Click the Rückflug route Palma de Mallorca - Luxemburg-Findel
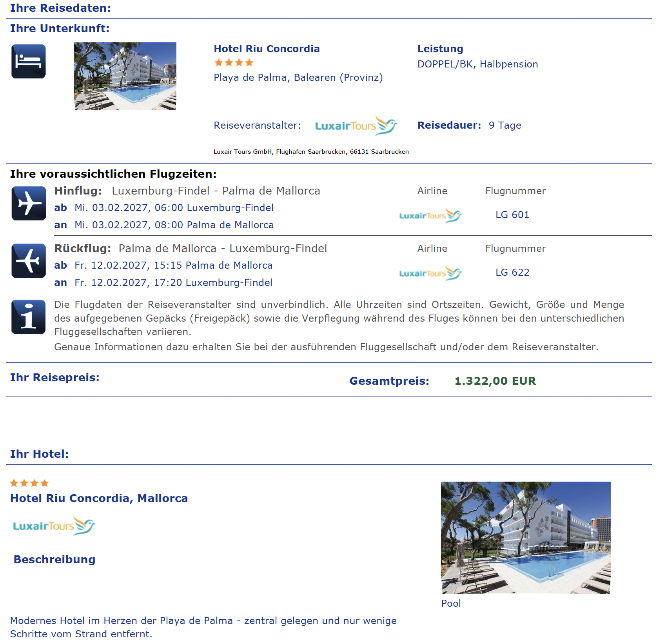The width and height of the screenshot is (657, 644). click(x=223, y=248)
